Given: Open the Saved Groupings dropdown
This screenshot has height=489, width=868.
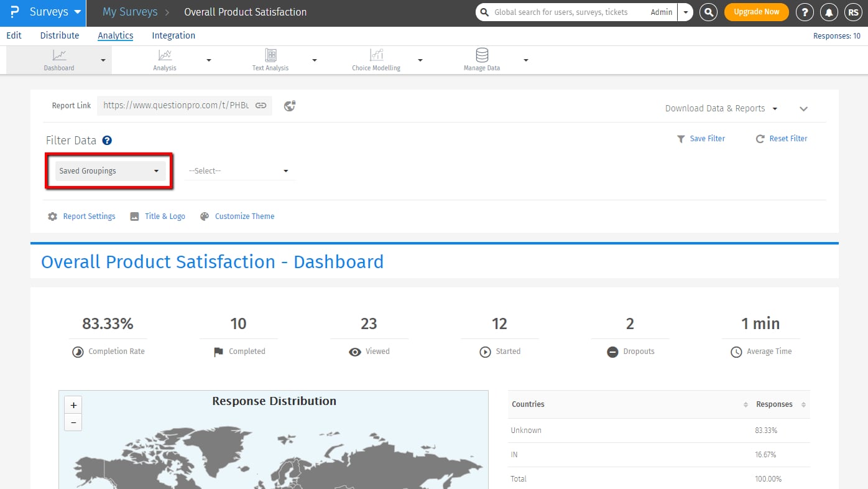Looking at the screenshot, I should 109,171.
